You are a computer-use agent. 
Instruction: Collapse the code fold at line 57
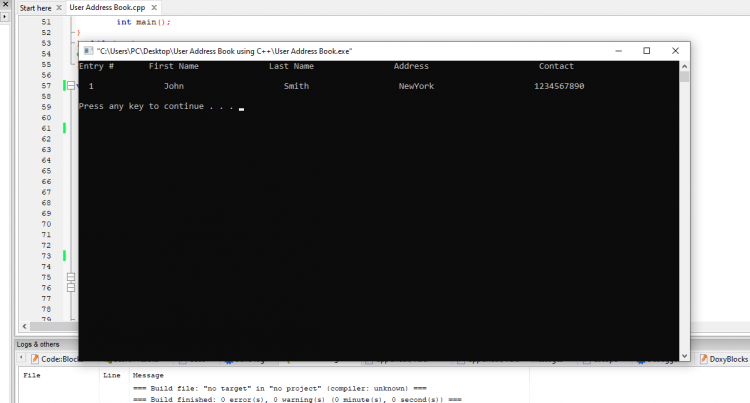click(x=71, y=86)
